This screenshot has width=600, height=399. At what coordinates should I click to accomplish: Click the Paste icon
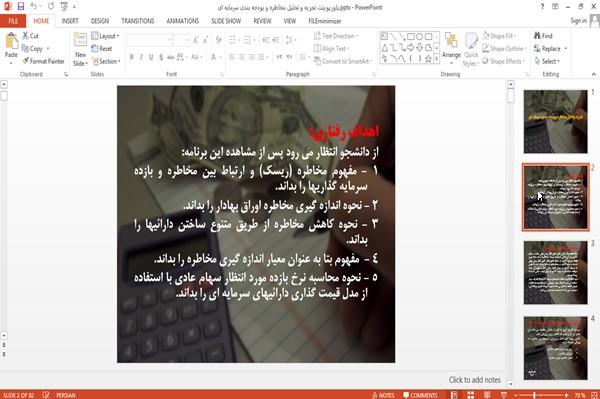coord(11,41)
